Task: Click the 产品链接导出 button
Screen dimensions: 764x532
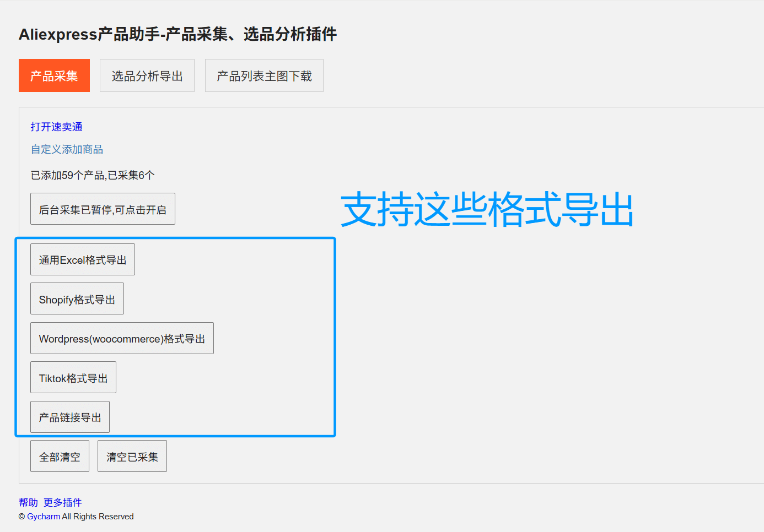Action: 70,417
